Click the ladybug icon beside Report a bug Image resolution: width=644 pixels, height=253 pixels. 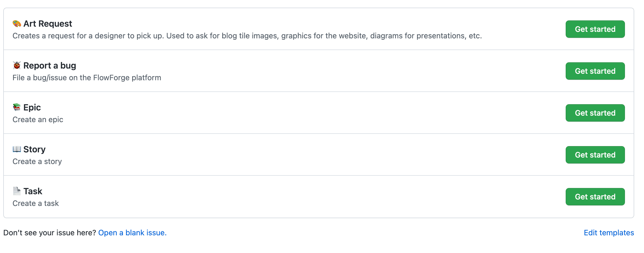point(17,65)
